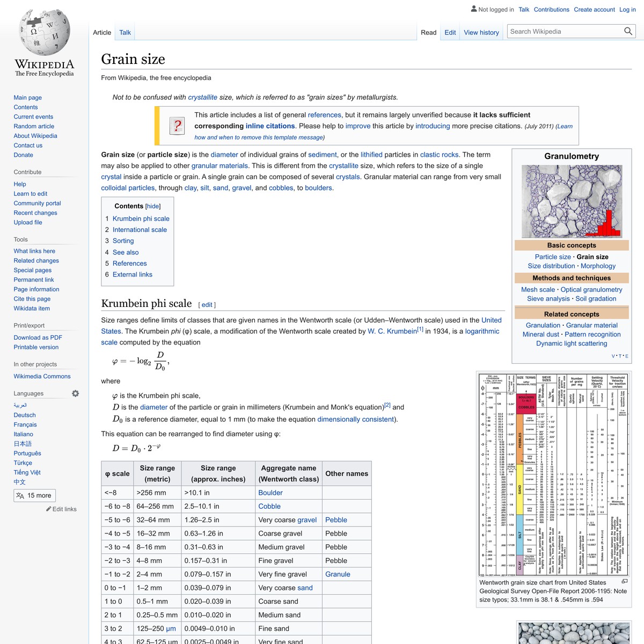
Task: Open the language settings gear icon
Action: point(75,393)
